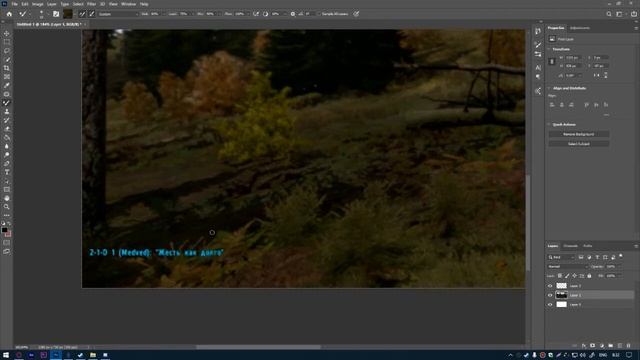Select the Hand tool

pos(7,198)
